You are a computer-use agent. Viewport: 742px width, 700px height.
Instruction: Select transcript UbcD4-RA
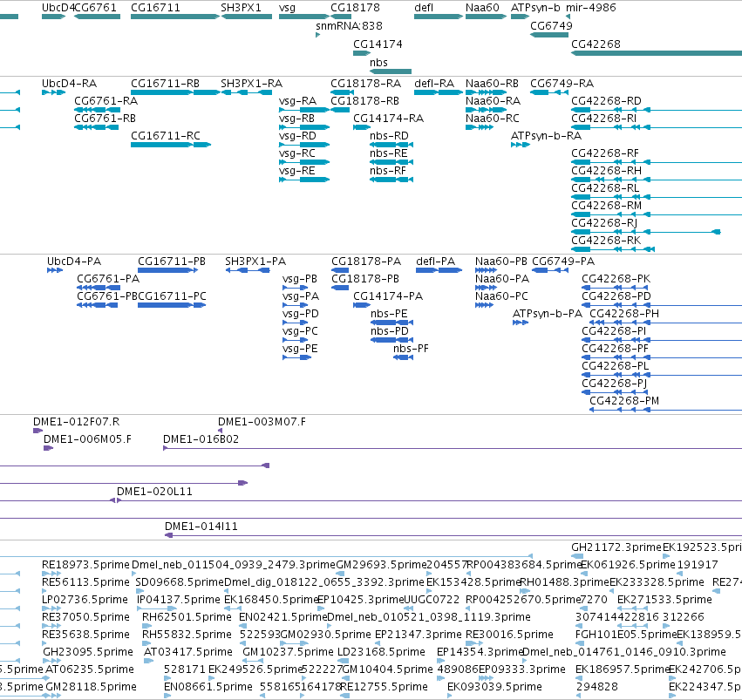pos(69,83)
